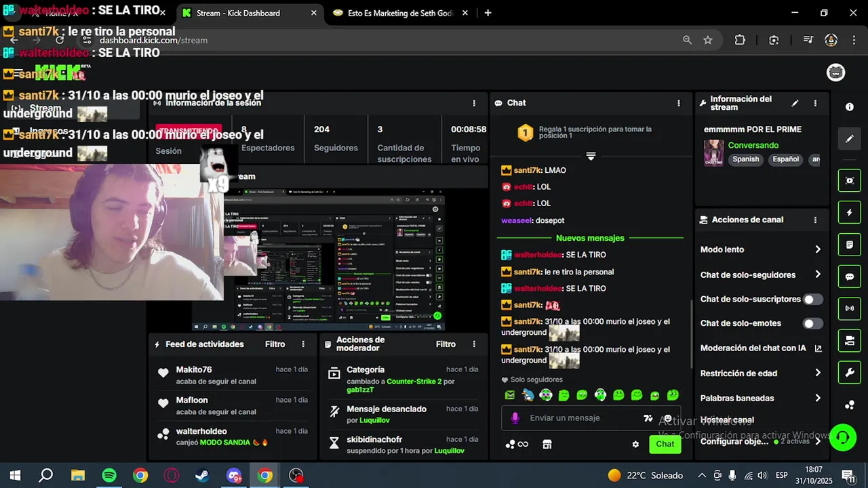The image size is (868, 488).
Task: Open Acciones de moderador three-dot menu
Action: (474, 344)
